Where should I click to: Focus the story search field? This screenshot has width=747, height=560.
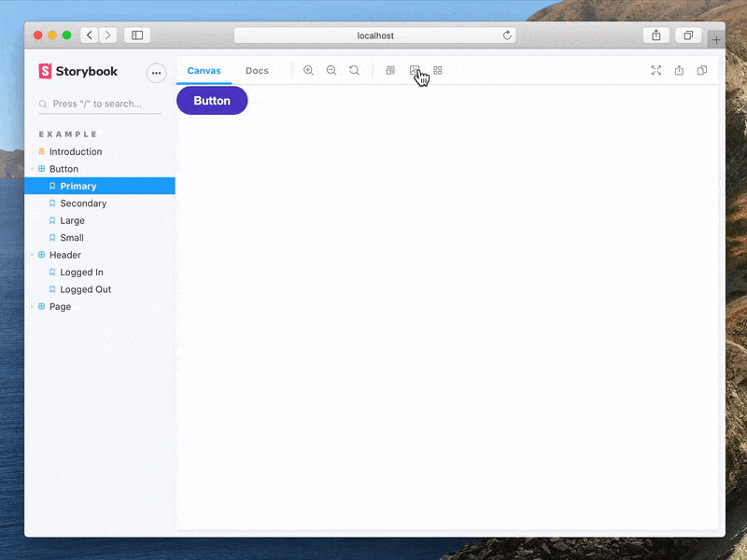point(100,104)
